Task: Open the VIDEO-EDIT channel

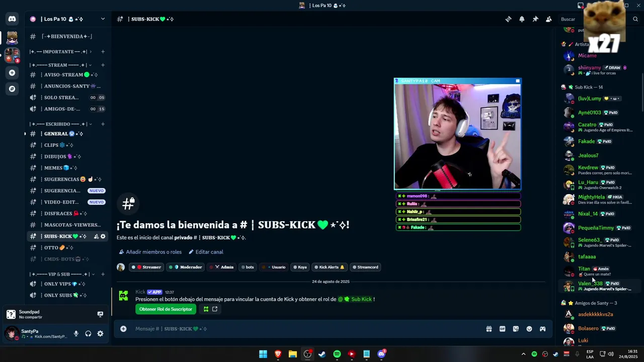Action: [67, 202]
